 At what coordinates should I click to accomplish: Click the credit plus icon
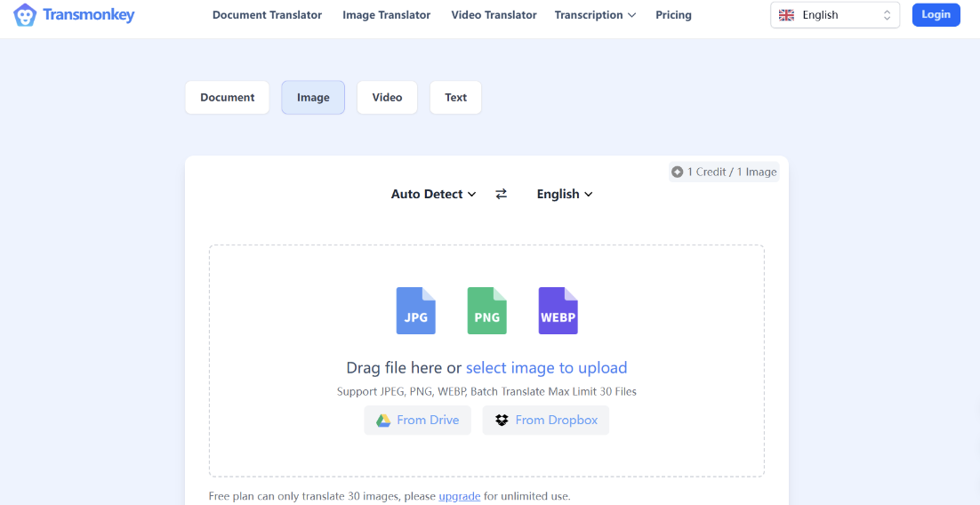click(x=678, y=172)
